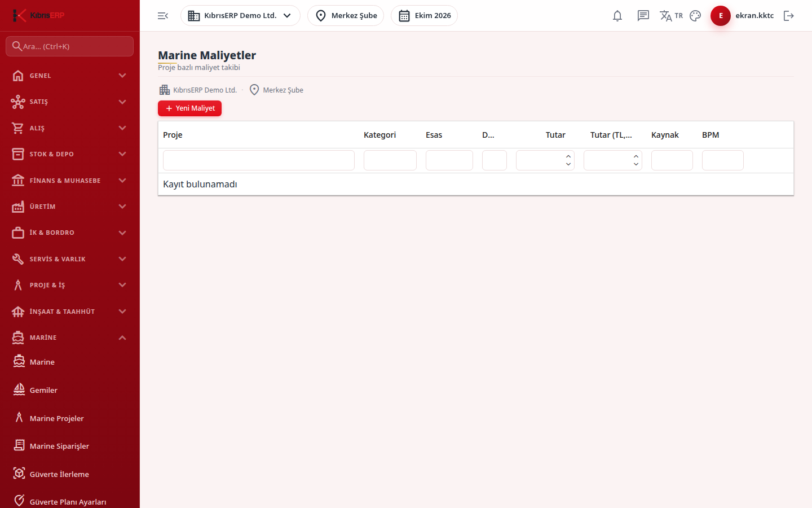This screenshot has height=508, width=812.
Task: Expand STOK & DEPO section
Action: 70,154
